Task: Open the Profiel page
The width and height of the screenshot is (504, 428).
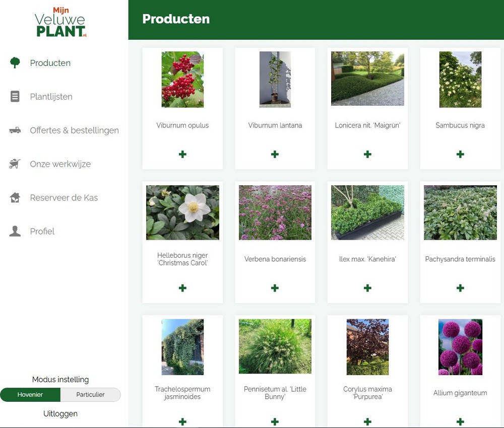Action: pyautogui.click(x=42, y=231)
